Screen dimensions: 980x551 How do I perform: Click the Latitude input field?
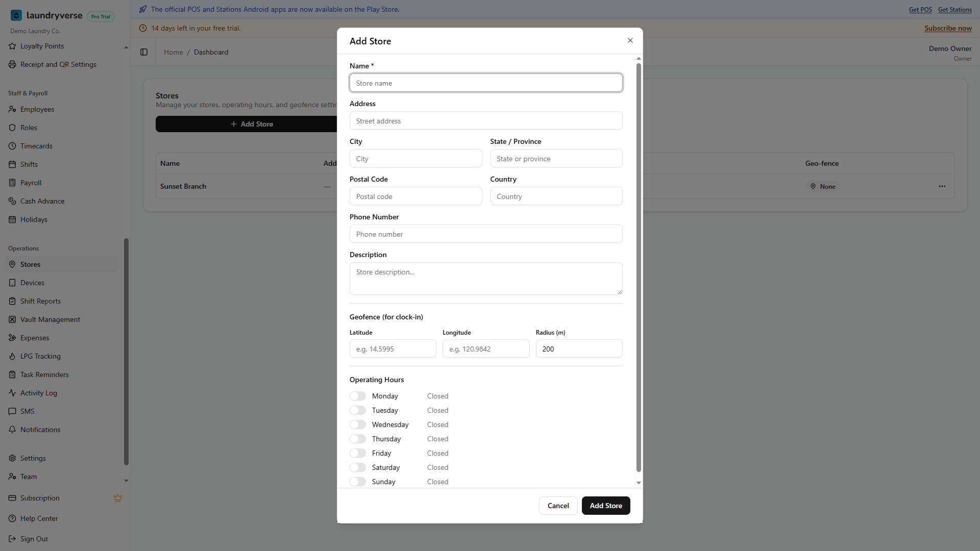393,348
